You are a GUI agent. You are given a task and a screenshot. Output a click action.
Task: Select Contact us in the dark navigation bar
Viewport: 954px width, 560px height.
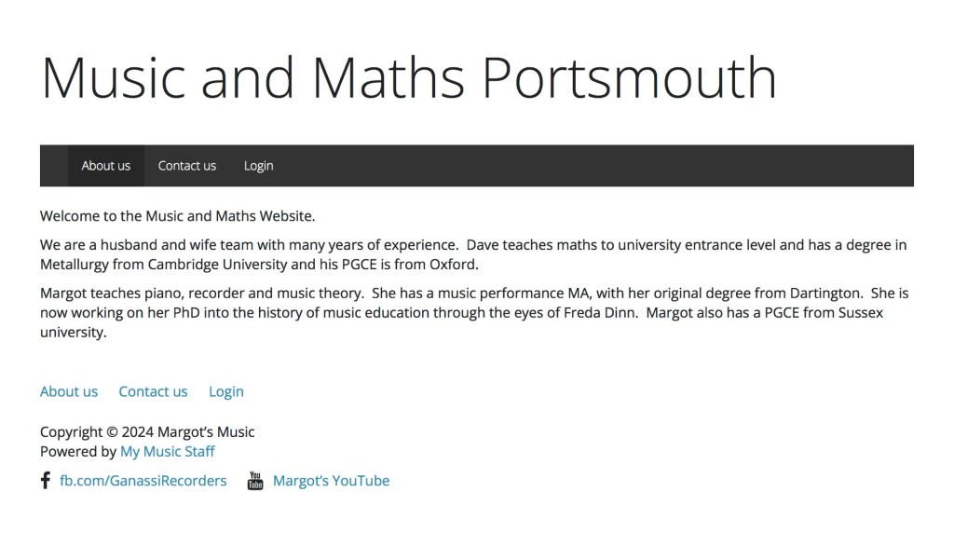(187, 166)
